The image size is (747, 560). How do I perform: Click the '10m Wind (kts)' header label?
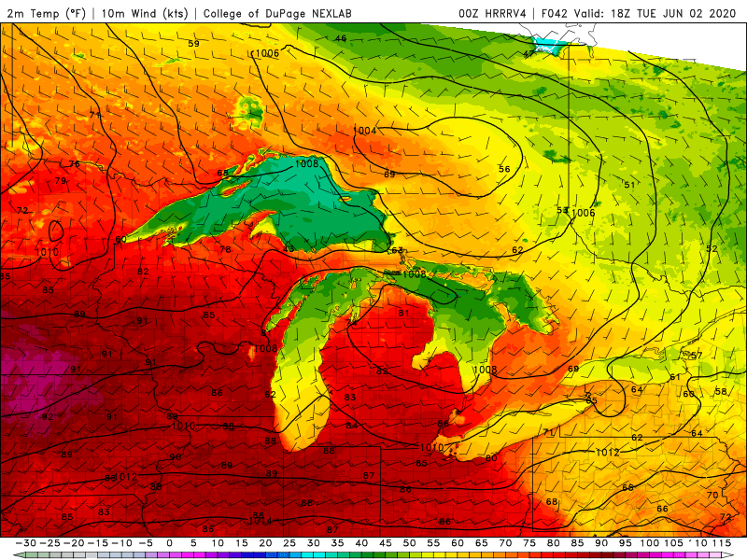(145, 13)
